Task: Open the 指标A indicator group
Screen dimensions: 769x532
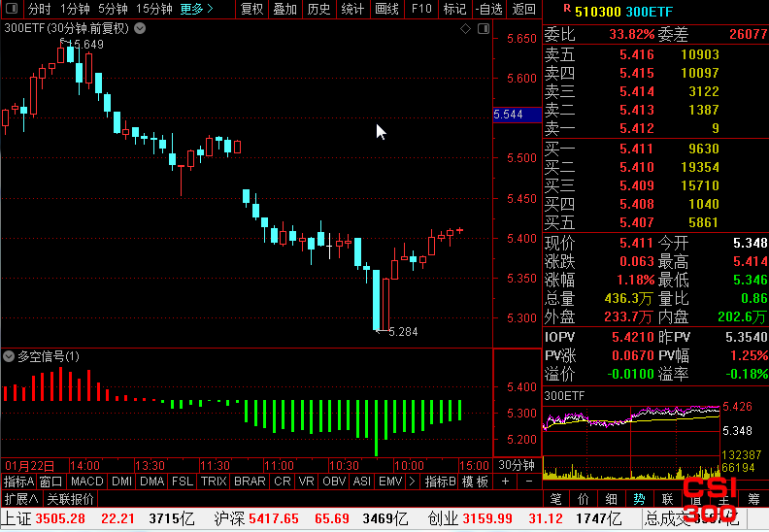Action: (18, 482)
